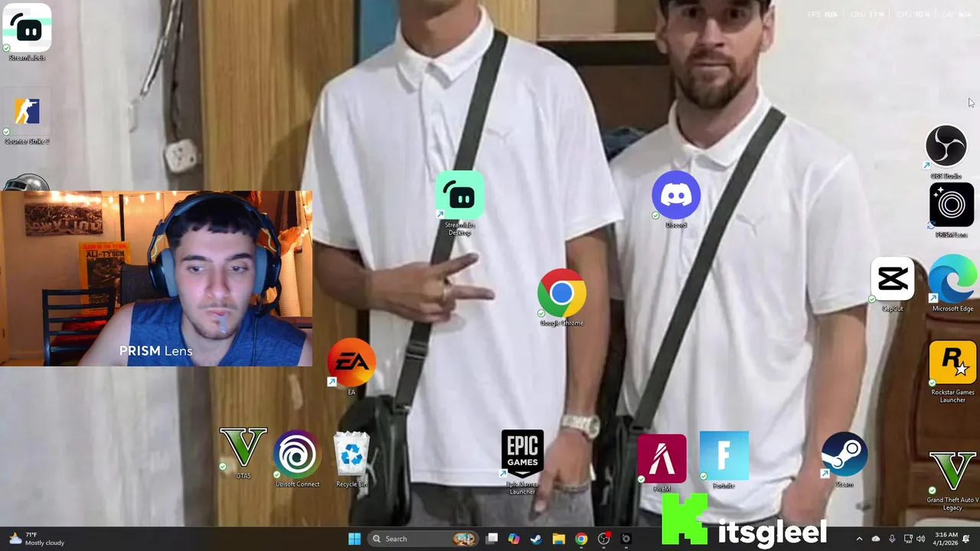This screenshot has height=551, width=980.
Task: Select the Microsoft Edge desktop icon
Action: click(x=952, y=285)
